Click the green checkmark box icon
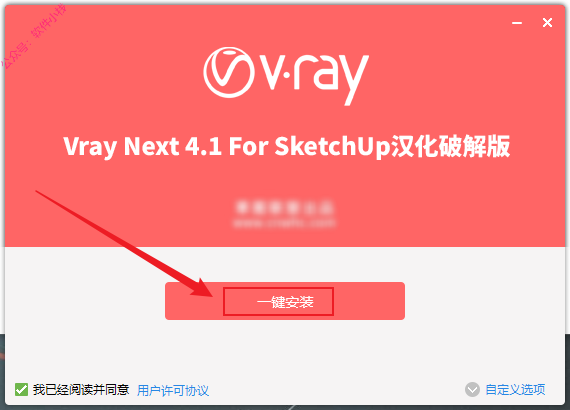 tap(21, 390)
